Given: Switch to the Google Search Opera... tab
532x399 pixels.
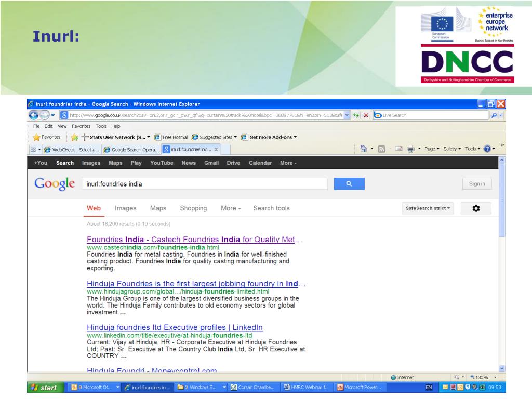Looking at the screenshot, I should (x=131, y=149).
